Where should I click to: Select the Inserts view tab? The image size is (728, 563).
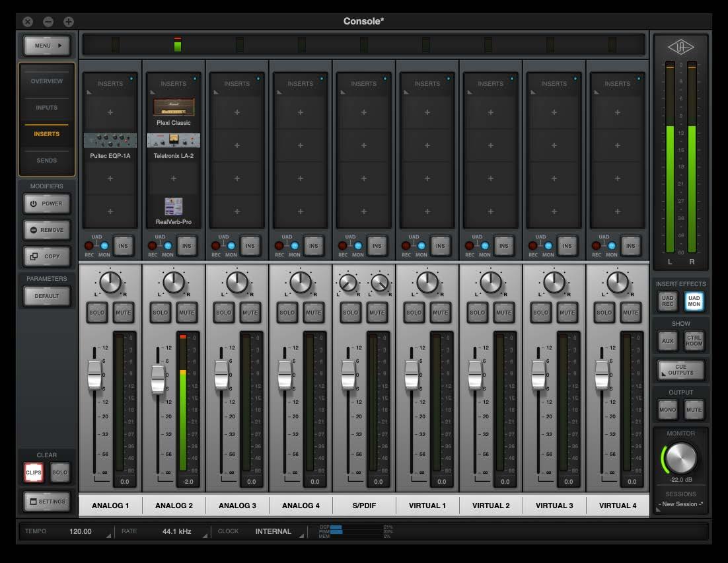[47, 133]
